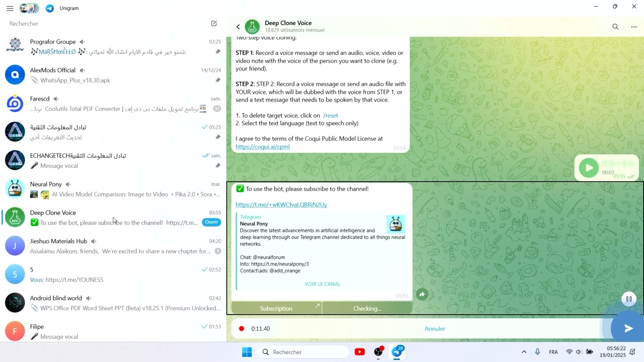Open the Jieshuo Materials Hub chat
Image resolution: width=644 pixels, height=362 pixels.
tap(113, 246)
